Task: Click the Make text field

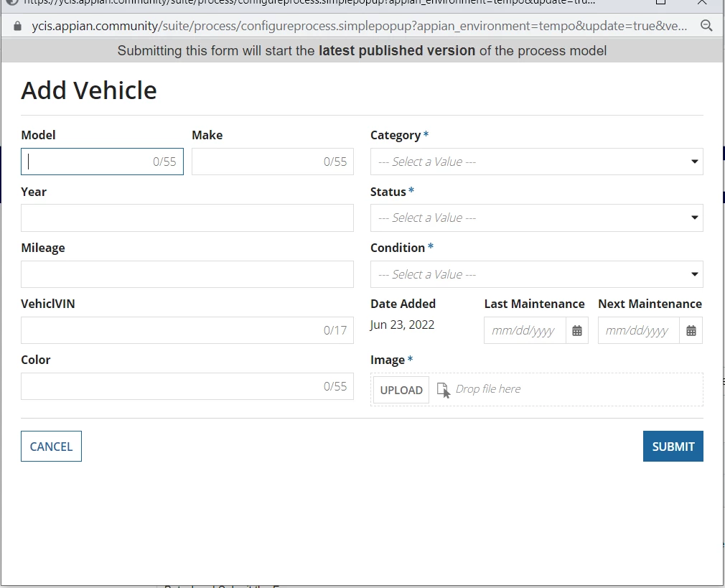Action: point(273,162)
